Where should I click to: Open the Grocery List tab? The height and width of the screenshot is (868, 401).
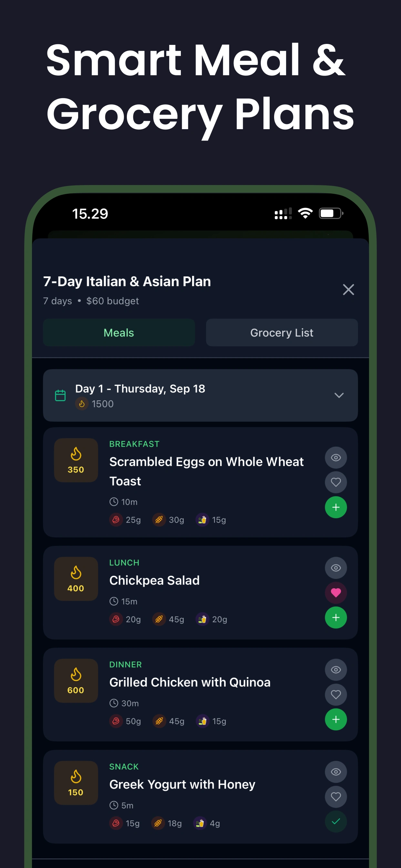[x=282, y=333]
